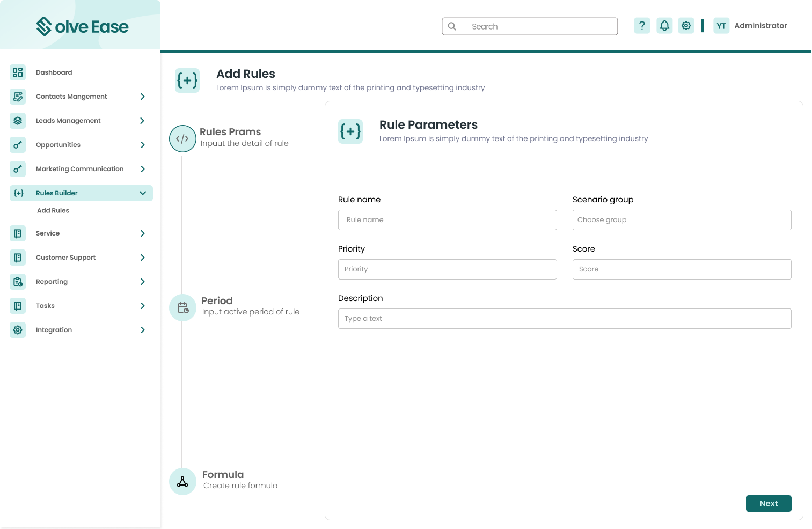Open the Integration menu item
812x529 pixels.
[x=54, y=330]
